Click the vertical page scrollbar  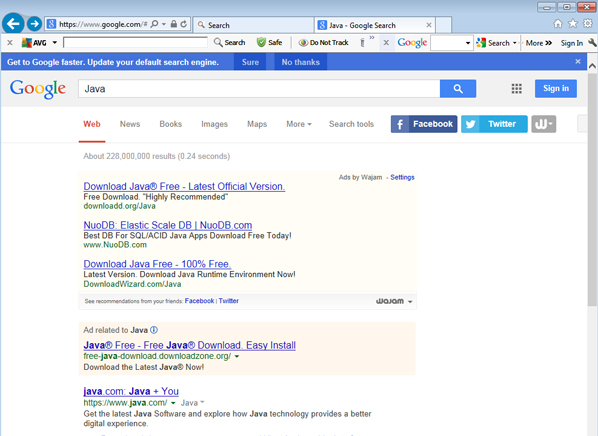tap(592, 190)
